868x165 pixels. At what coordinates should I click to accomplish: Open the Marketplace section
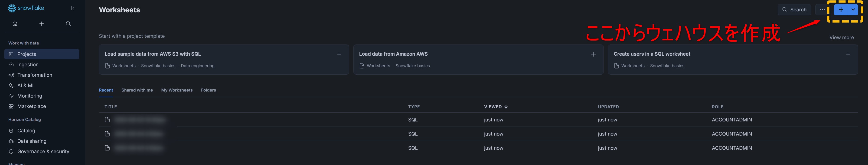pos(41,106)
